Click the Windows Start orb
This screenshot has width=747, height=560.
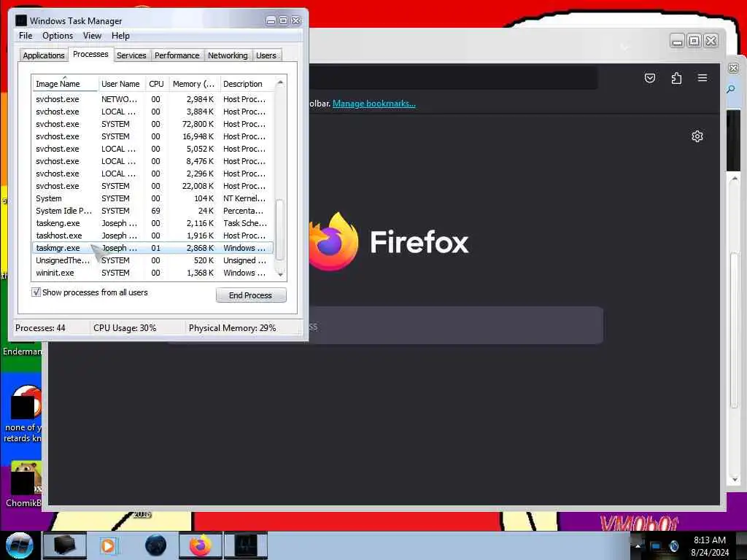click(x=20, y=545)
